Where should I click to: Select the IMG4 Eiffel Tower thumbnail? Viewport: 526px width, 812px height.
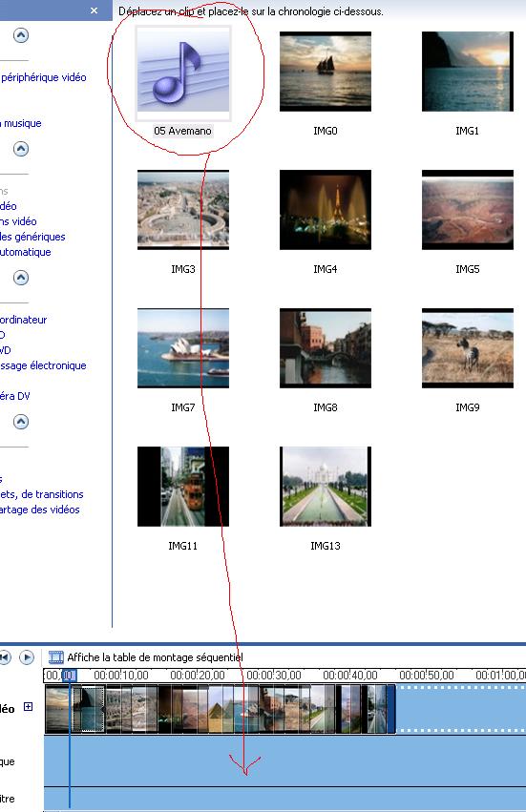326,210
